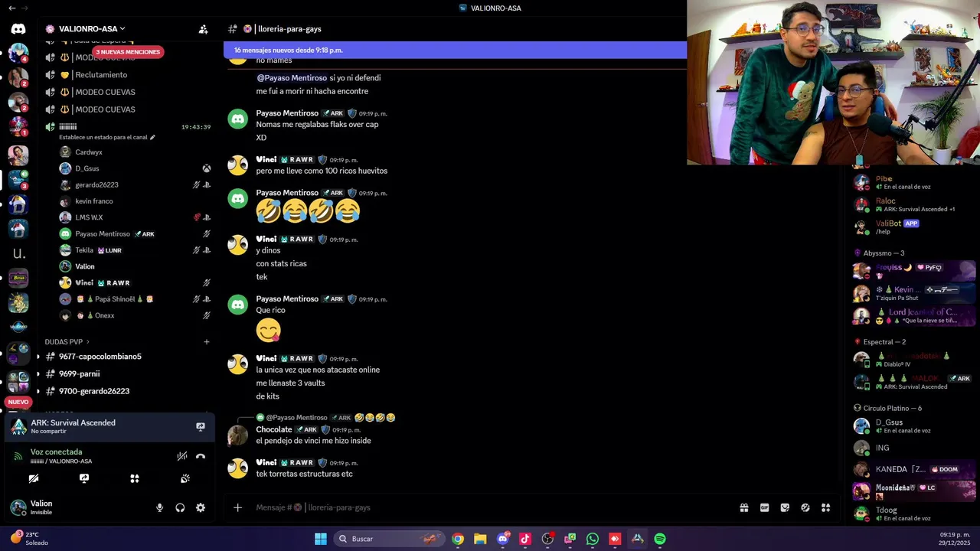
Task: Click the taskbar Buscar search box
Action: (390, 539)
